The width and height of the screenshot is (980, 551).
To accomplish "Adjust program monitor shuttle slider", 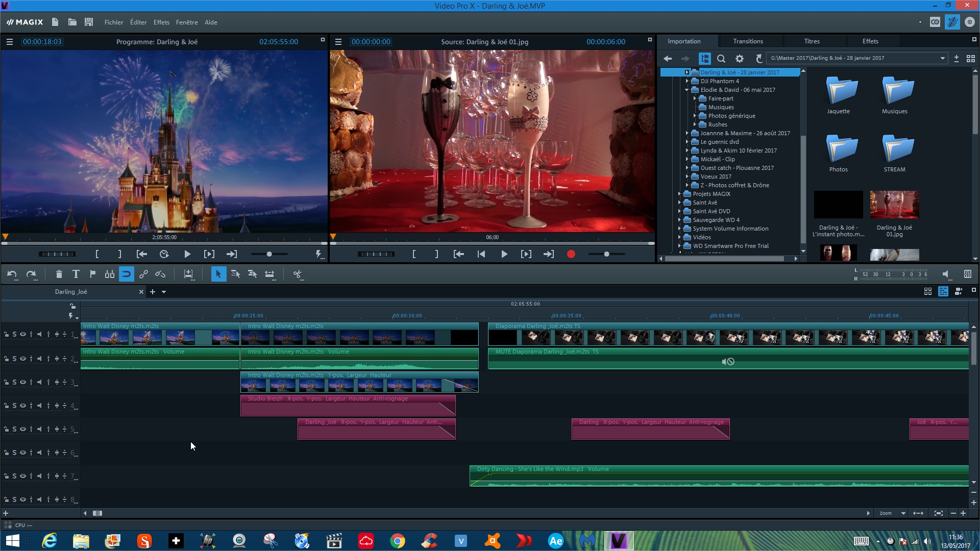I will [269, 254].
